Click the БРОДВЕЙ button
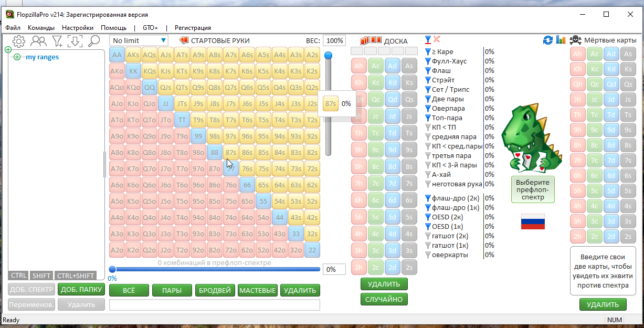The width and height of the screenshot is (644, 328). [215, 290]
